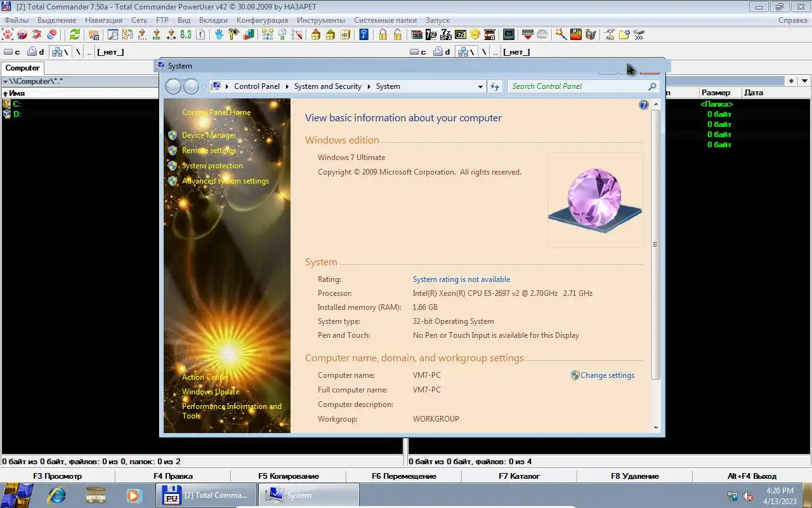This screenshot has width=812, height=508.
Task: Click the open padlock toolbar icon
Action: [x=397, y=34]
